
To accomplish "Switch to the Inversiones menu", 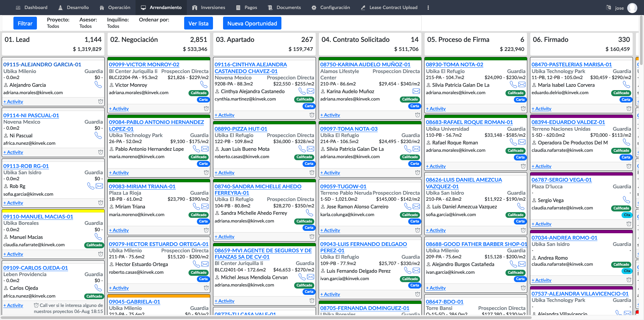I will pos(209,7).
